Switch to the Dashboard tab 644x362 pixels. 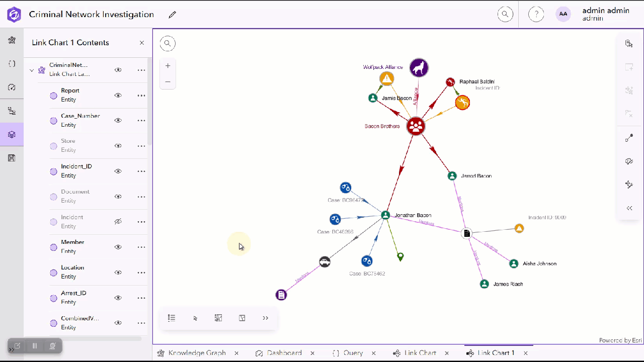click(x=284, y=352)
